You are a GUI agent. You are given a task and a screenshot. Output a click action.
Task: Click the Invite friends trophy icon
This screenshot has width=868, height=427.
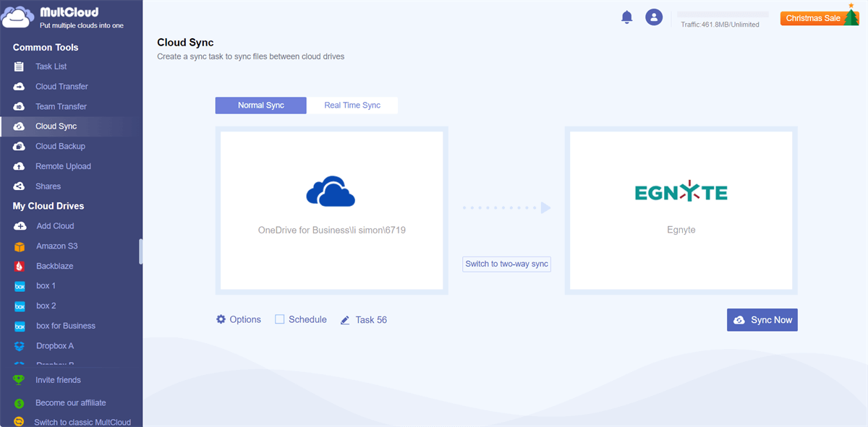(19, 380)
